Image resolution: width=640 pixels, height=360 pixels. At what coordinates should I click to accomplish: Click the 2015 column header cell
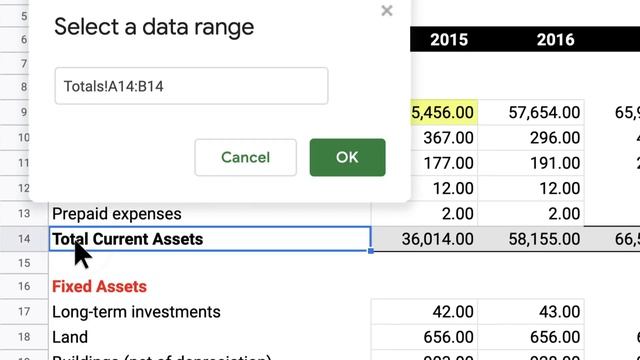click(x=444, y=40)
